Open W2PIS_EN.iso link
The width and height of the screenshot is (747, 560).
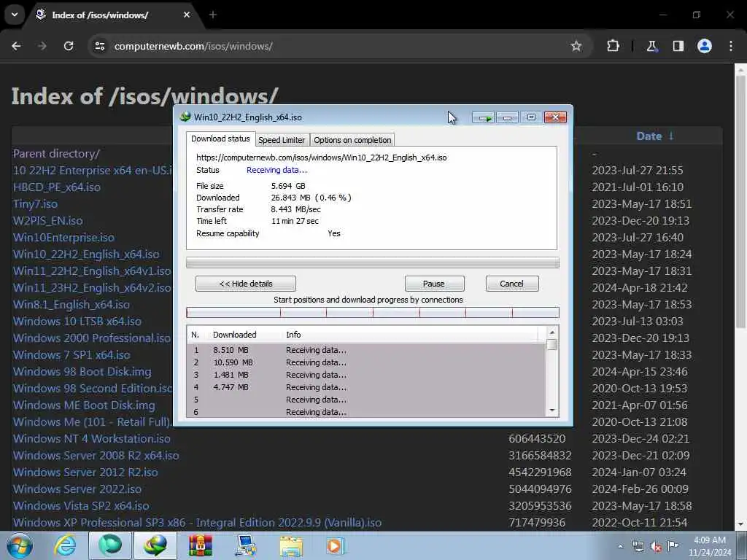[47, 221]
